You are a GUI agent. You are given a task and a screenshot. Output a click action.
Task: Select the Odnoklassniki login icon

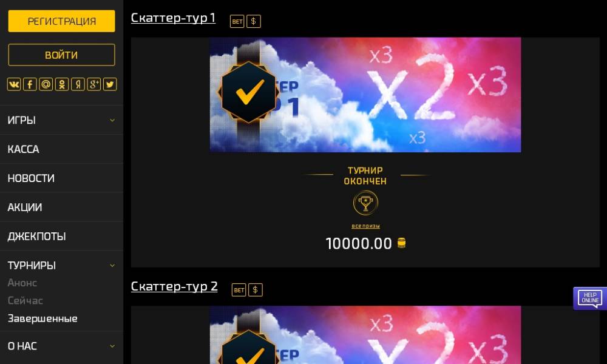62,84
